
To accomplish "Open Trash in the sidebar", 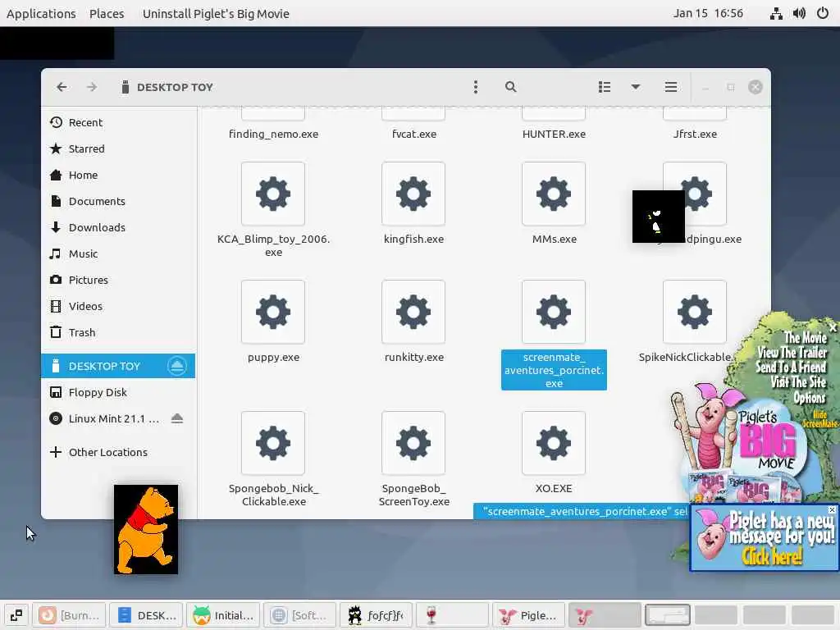I will click(118, 332).
